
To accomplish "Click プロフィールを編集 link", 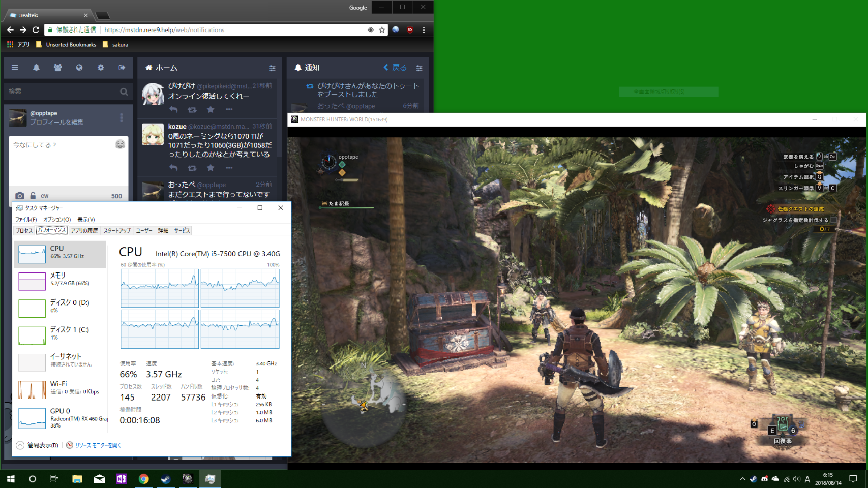I will (x=56, y=122).
